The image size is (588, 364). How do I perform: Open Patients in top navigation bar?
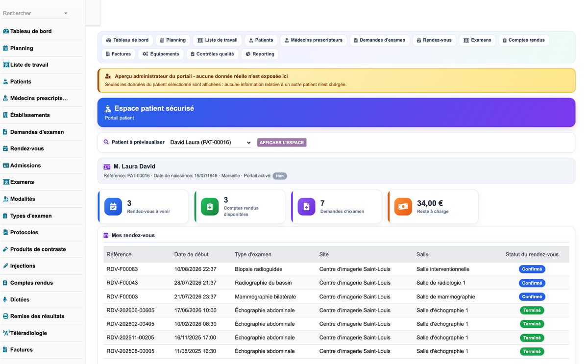point(261,40)
